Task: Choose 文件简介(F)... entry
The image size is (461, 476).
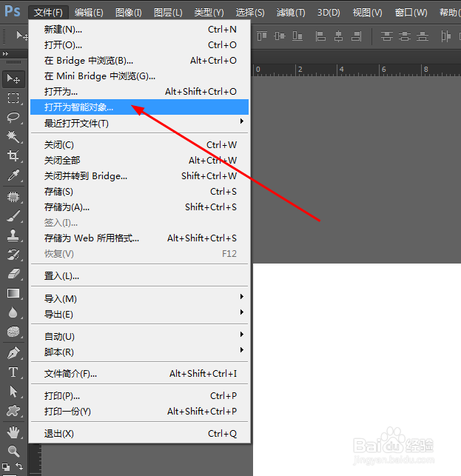Action: click(x=140, y=374)
